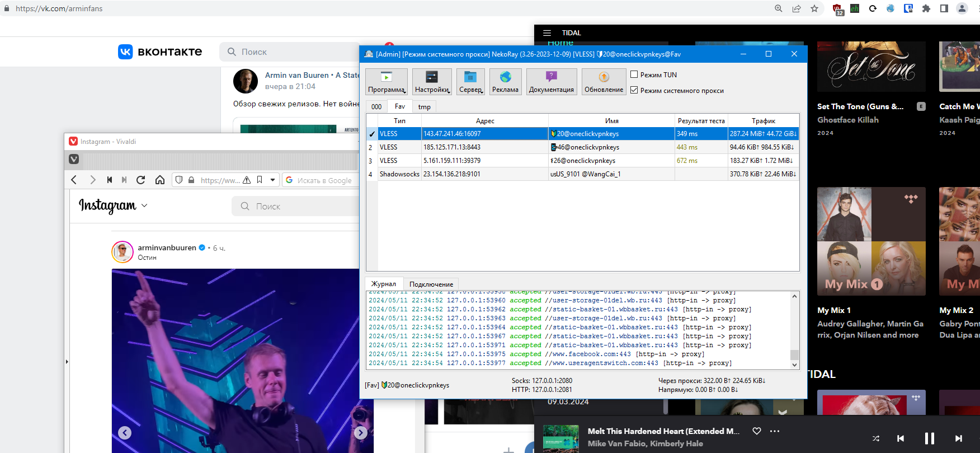This screenshot has height=453, width=980.
Task: Open Chrome zoom magnifier icon
Action: pyautogui.click(x=779, y=8)
